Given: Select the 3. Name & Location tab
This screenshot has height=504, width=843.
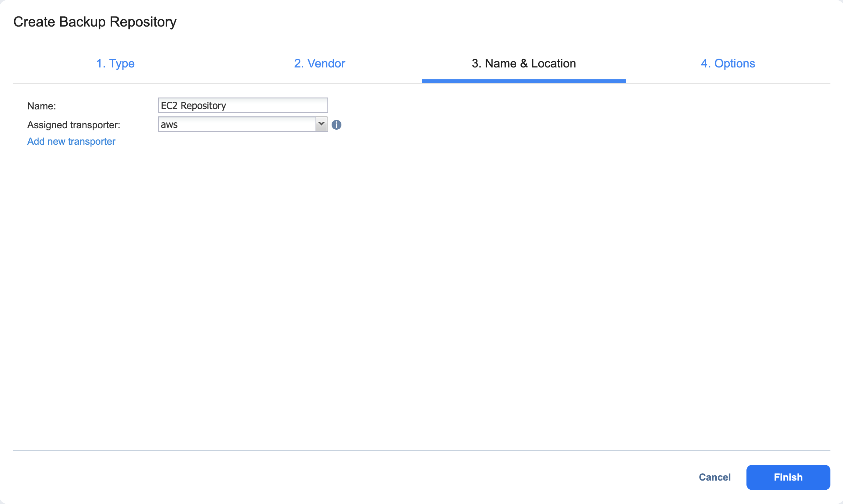Looking at the screenshot, I should [x=524, y=63].
